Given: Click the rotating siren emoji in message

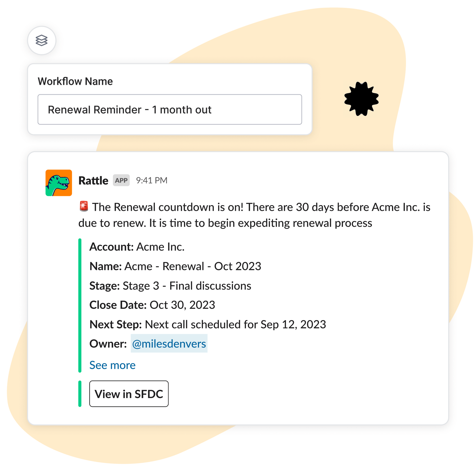Looking at the screenshot, I should (x=84, y=206).
